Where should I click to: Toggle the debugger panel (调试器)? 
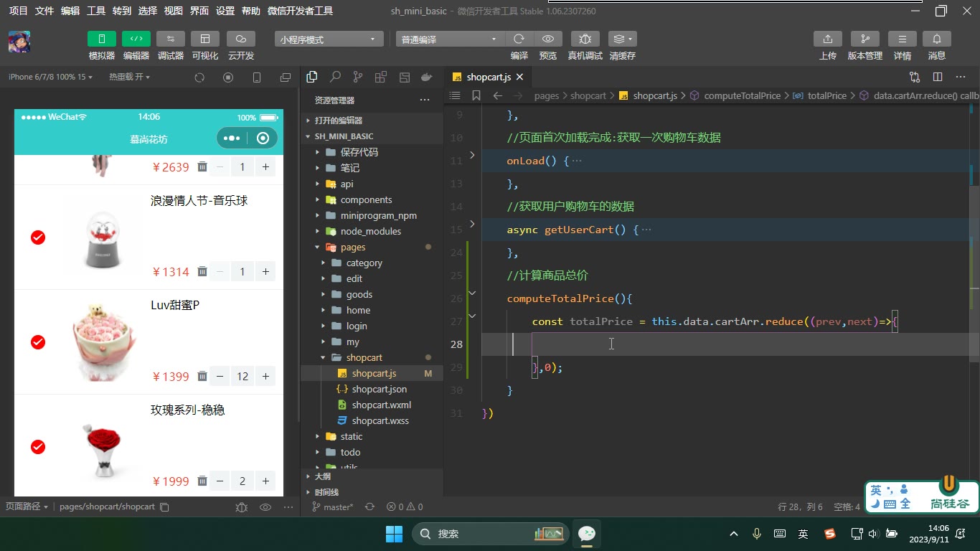point(171,39)
